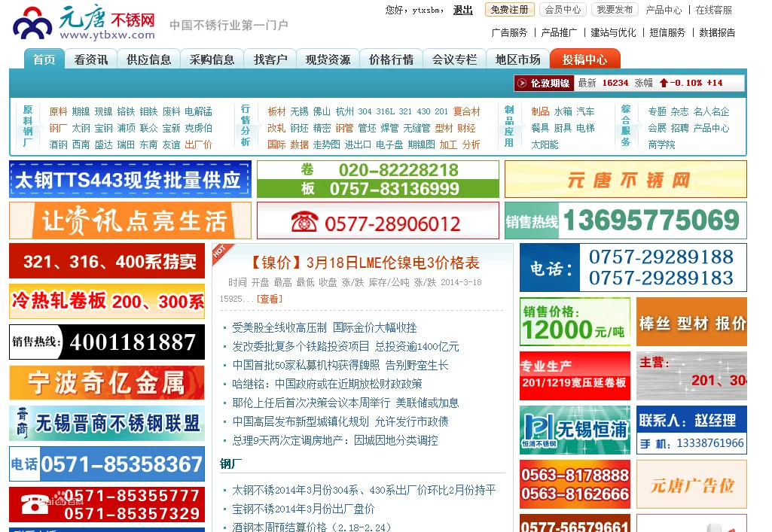The width and height of the screenshot is (772, 532).
Task: Open the 0563-8178888 ad
Action: 575,485
